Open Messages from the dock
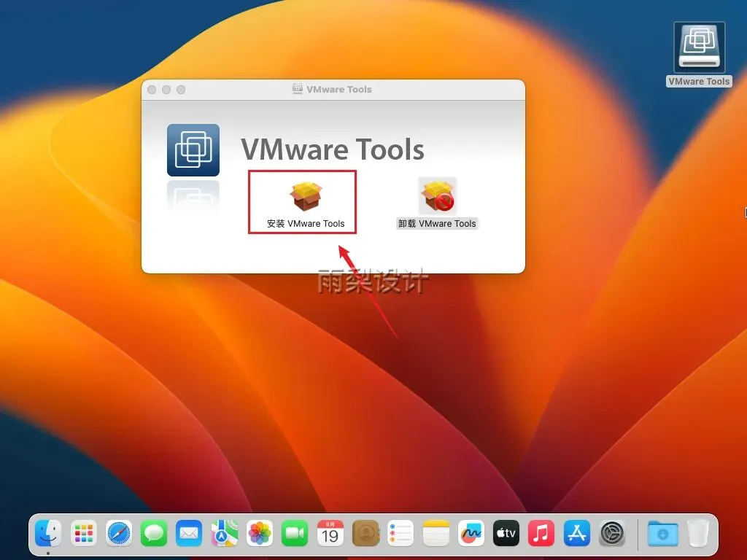The width and height of the screenshot is (747, 560). [154, 533]
